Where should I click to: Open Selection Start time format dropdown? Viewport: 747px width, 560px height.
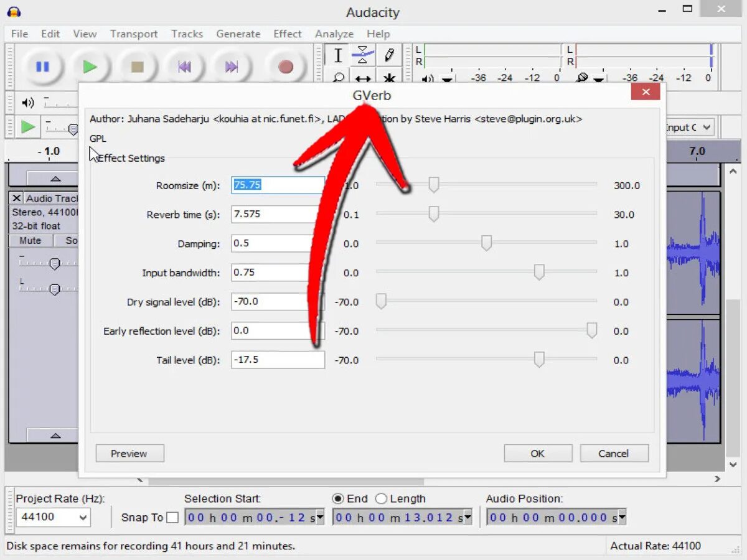tap(319, 518)
